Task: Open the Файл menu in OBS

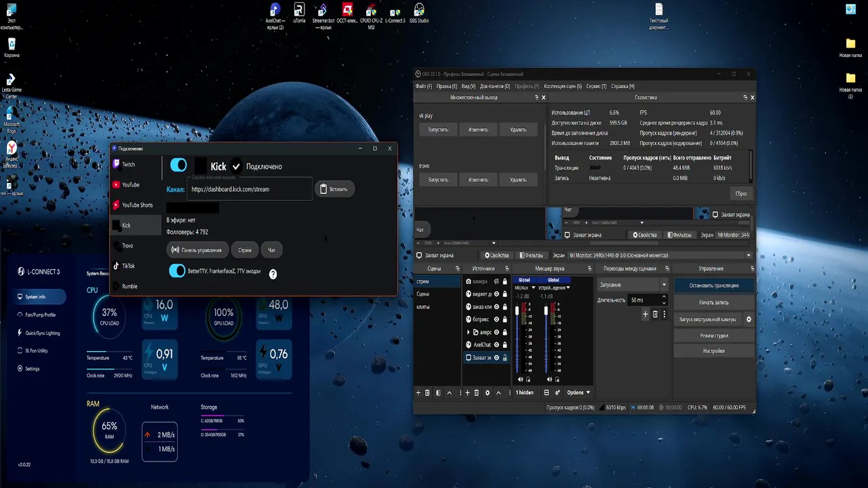Action: [x=423, y=86]
